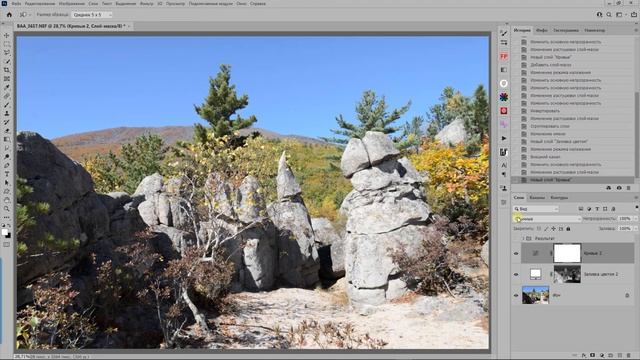Delete current state in History panel
The image size is (640, 360).
point(629,188)
